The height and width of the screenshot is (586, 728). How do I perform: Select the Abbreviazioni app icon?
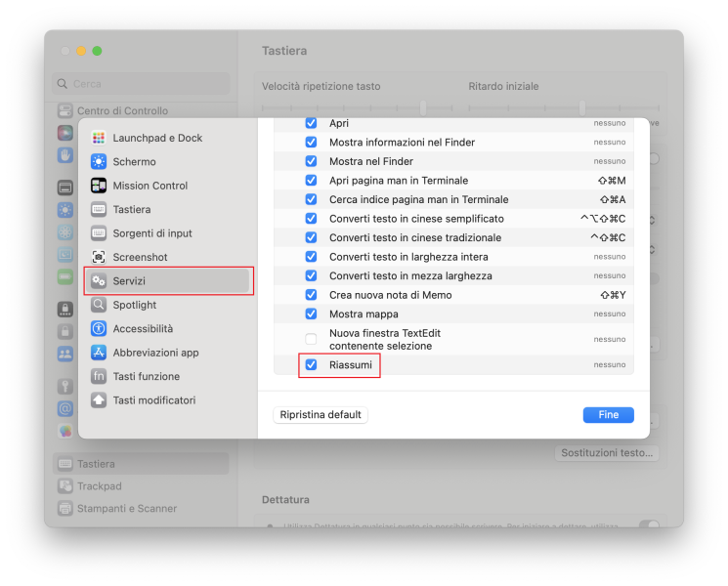pyautogui.click(x=99, y=353)
